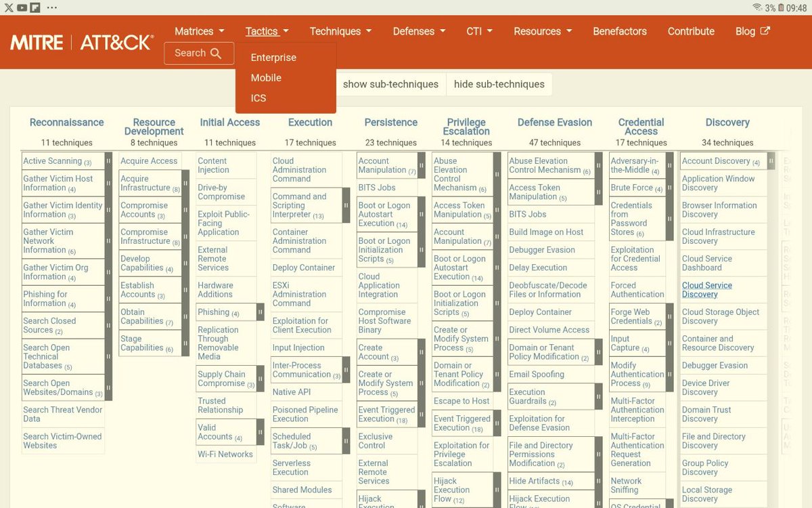Open the Privilege Escalation tactic heading
The image size is (812, 508).
click(466, 127)
